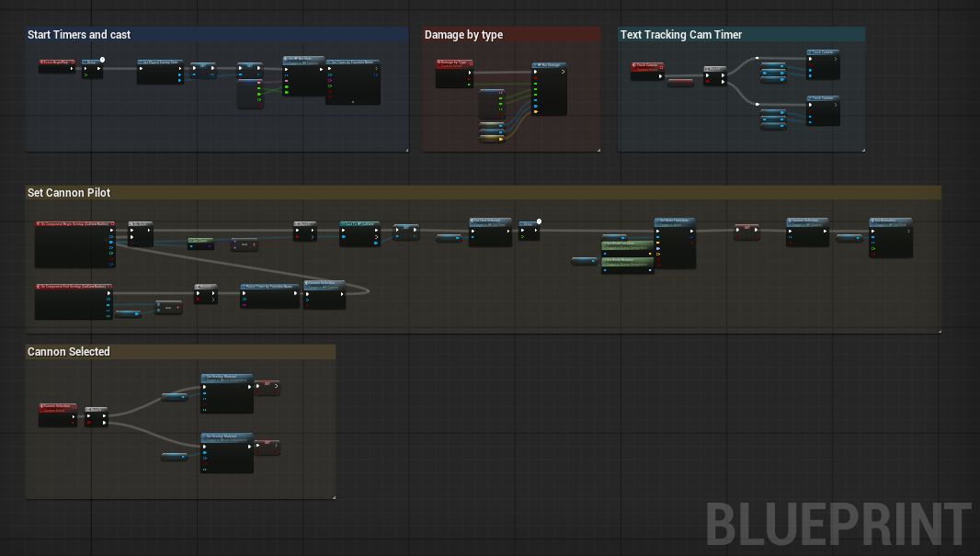Select the upper Set Overlay Material node
This screenshot has width=980, height=556.
click(x=227, y=393)
